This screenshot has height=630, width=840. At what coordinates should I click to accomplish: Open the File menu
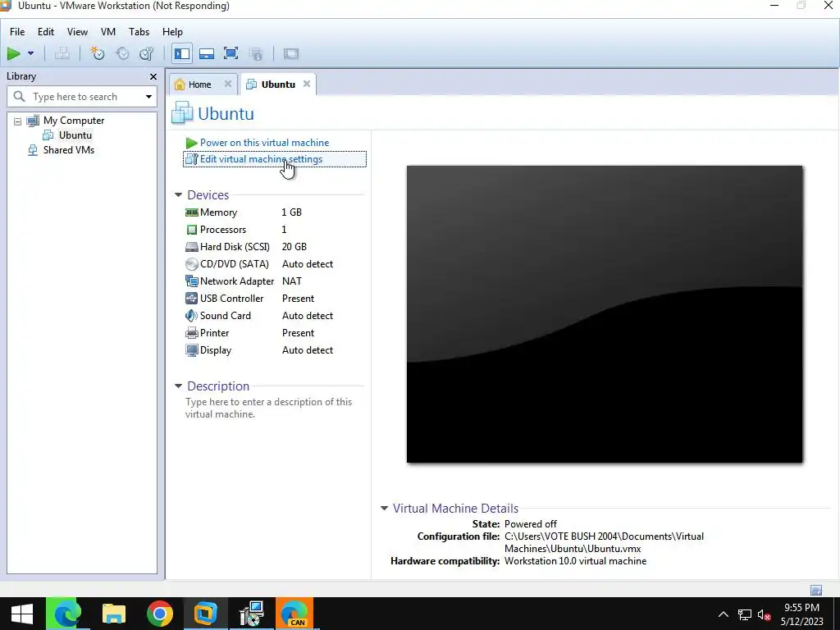tap(17, 32)
